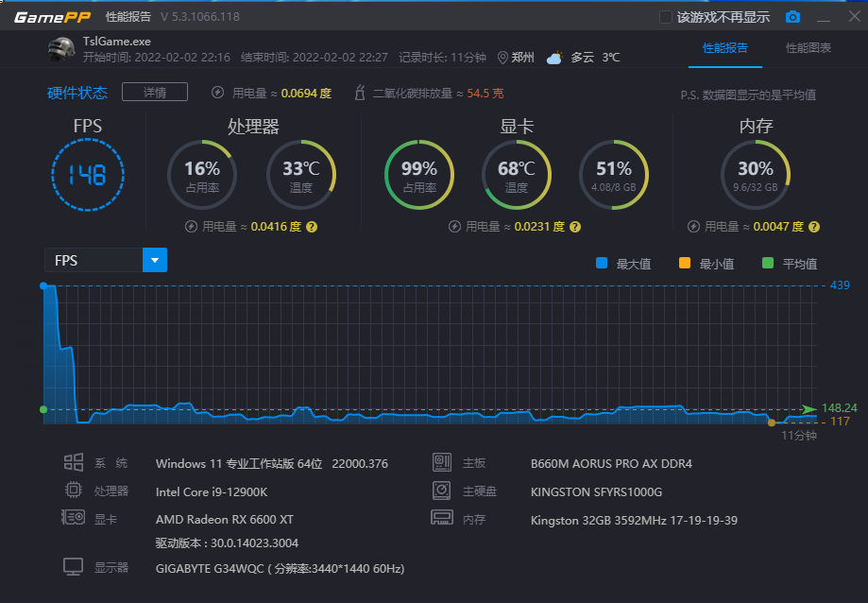The height and width of the screenshot is (603, 868).
Task: Click the motherboard icon beside 主板
Action: (x=442, y=462)
